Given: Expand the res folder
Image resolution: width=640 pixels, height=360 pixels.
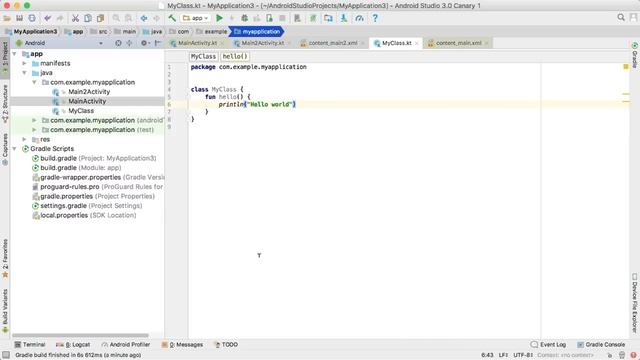Looking at the screenshot, I should pyautogui.click(x=24, y=139).
